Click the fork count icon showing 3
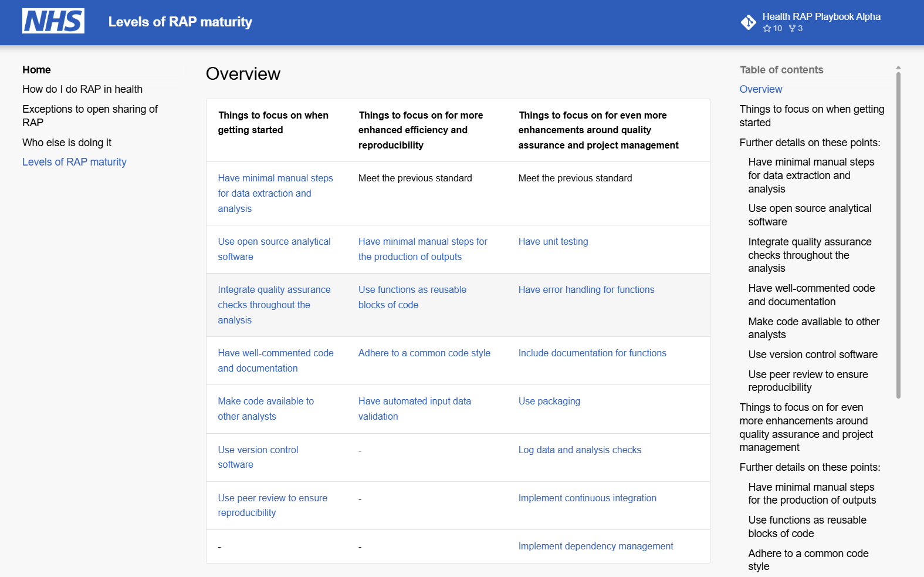 click(792, 28)
